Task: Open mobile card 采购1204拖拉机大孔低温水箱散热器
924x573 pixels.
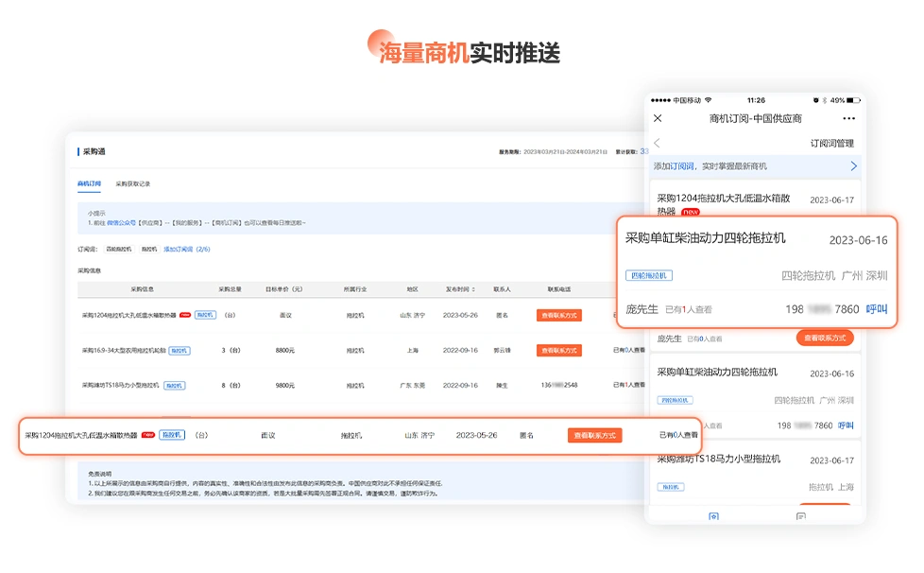Action: click(x=724, y=198)
